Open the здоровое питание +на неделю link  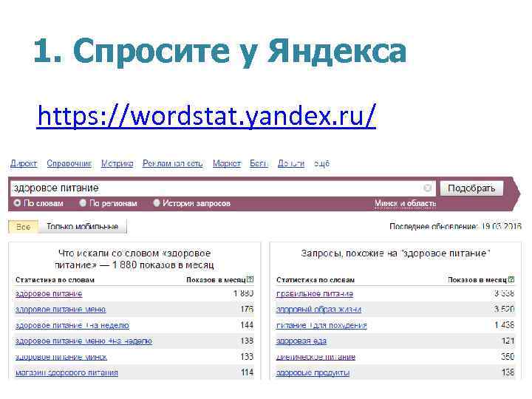tap(72, 325)
